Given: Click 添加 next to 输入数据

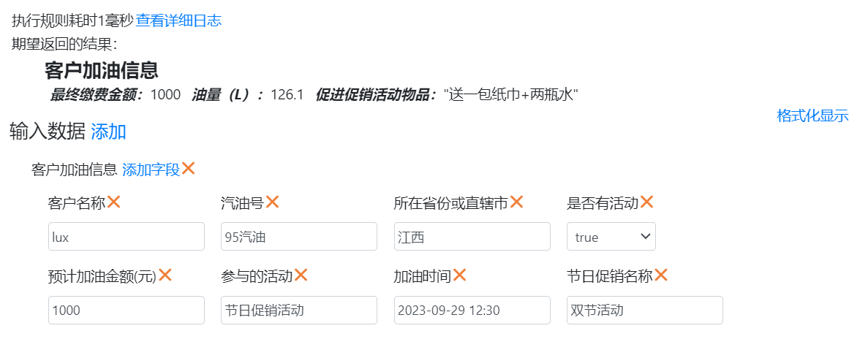Looking at the screenshot, I should point(108,132).
